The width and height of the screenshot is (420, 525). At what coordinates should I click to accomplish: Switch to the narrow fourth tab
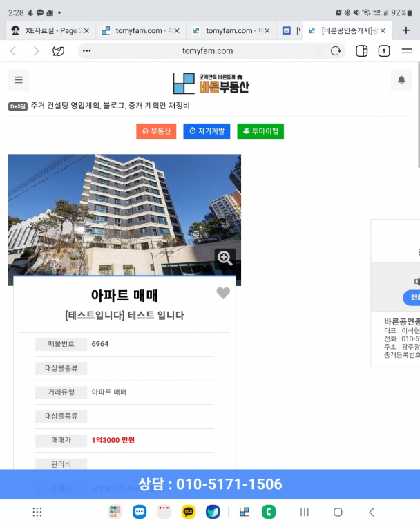pos(289,31)
